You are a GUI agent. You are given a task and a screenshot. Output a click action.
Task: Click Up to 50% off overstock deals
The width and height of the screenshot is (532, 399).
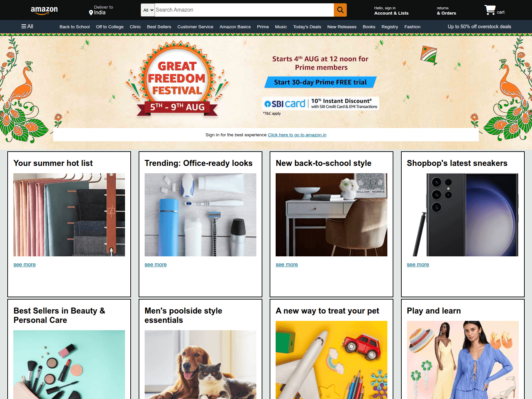(479, 27)
